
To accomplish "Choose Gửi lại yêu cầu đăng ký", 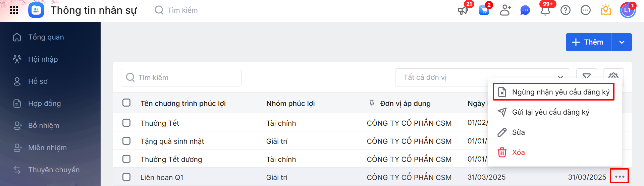I will [550, 112].
